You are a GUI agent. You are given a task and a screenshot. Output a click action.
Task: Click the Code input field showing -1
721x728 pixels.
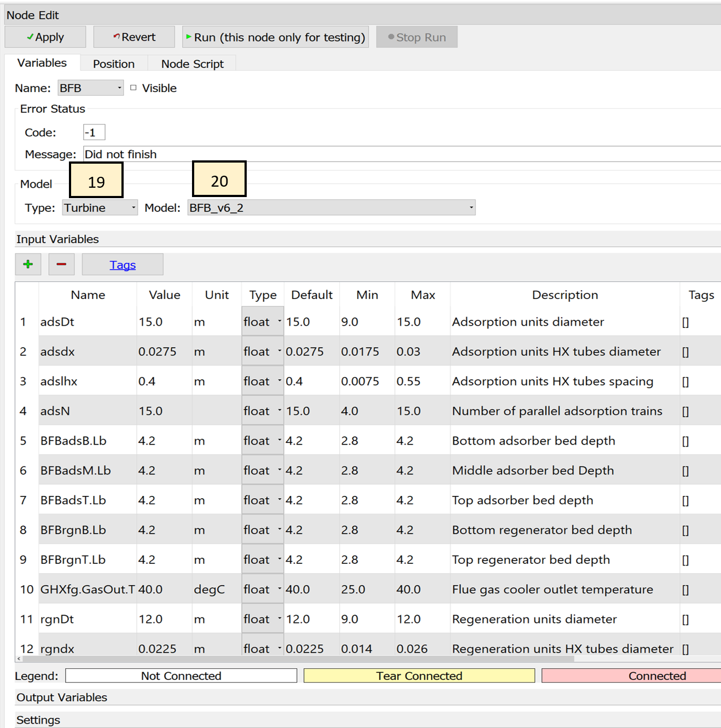click(x=94, y=131)
